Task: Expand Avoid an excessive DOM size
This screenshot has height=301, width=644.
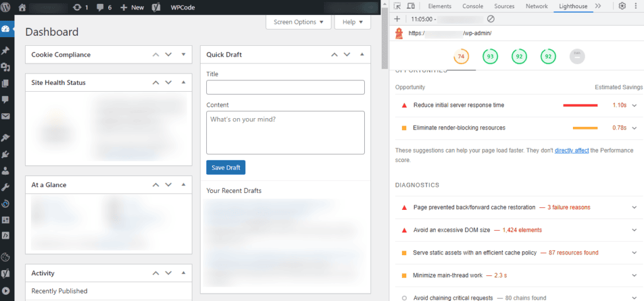Action: pos(634,230)
